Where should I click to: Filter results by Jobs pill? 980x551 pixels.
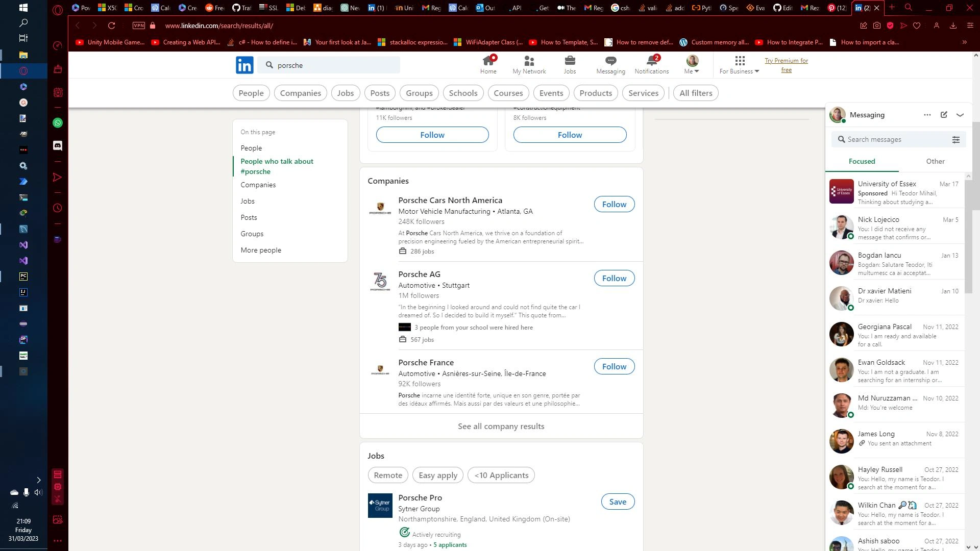[346, 93]
